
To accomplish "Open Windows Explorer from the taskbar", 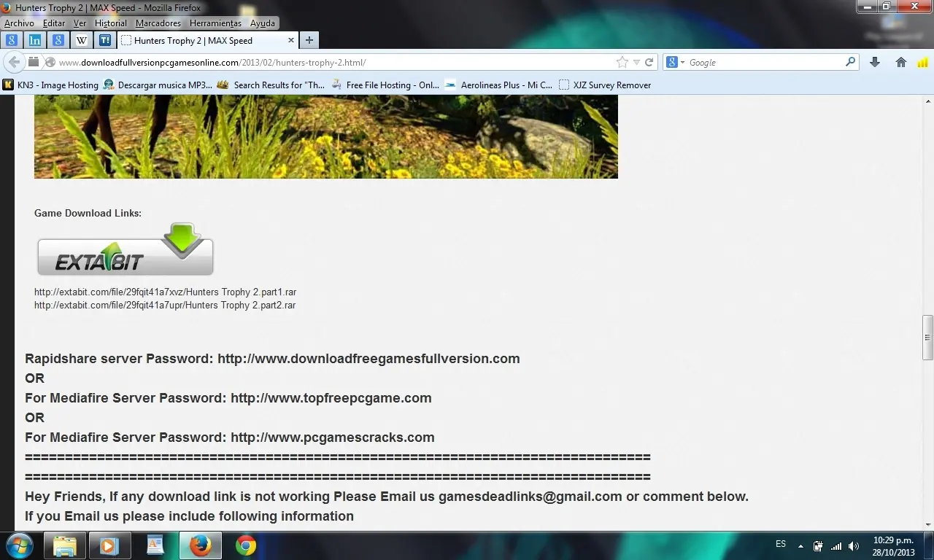I will pos(65,545).
